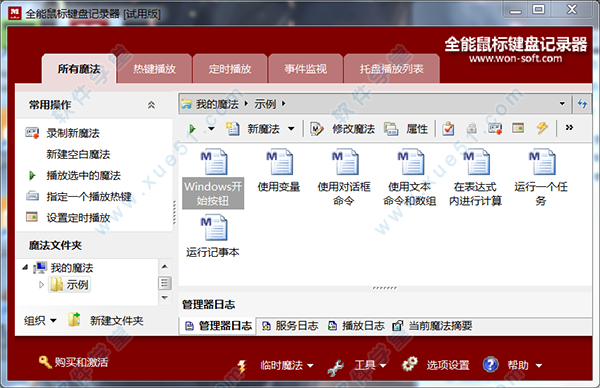Image resolution: width=600 pixels, height=388 pixels.
Task: Expand the 示例 tree node
Action: (41, 284)
